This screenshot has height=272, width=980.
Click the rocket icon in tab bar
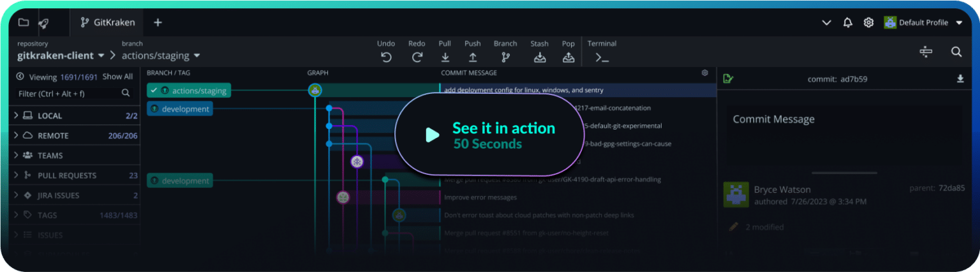click(x=43, y=23)
